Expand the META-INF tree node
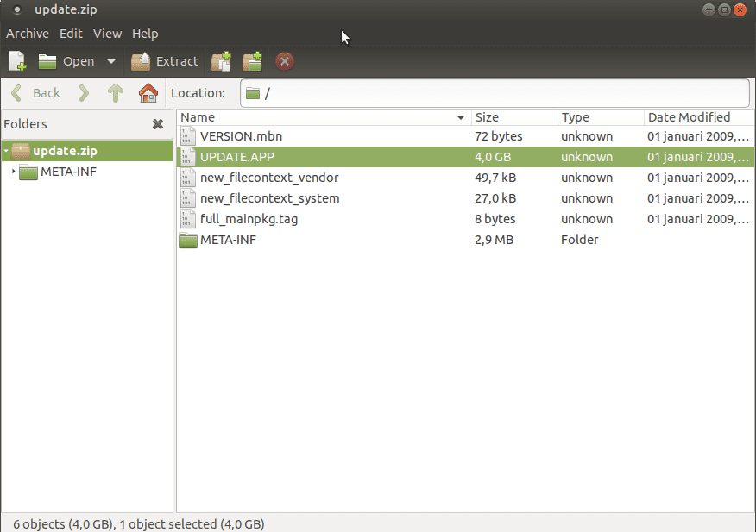 tap(14, 172)
